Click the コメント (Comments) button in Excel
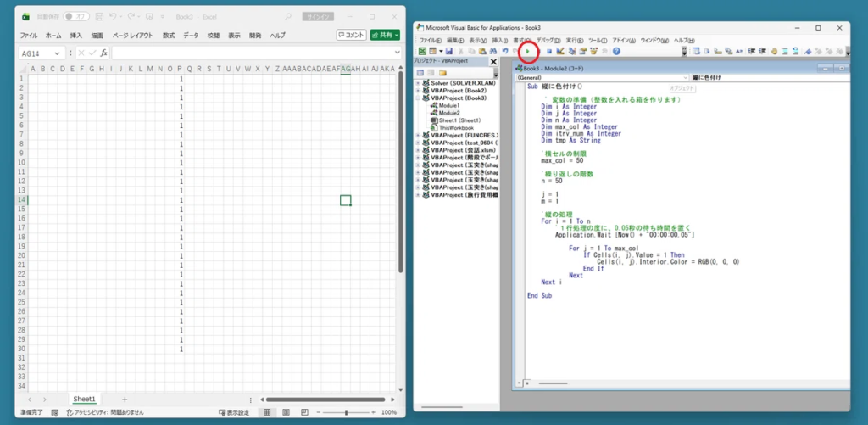 pos(352,35)
